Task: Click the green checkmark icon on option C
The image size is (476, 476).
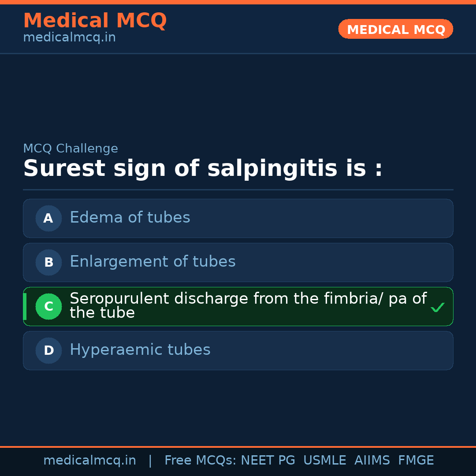Action: pyautogui.click(x=437, y=307)
